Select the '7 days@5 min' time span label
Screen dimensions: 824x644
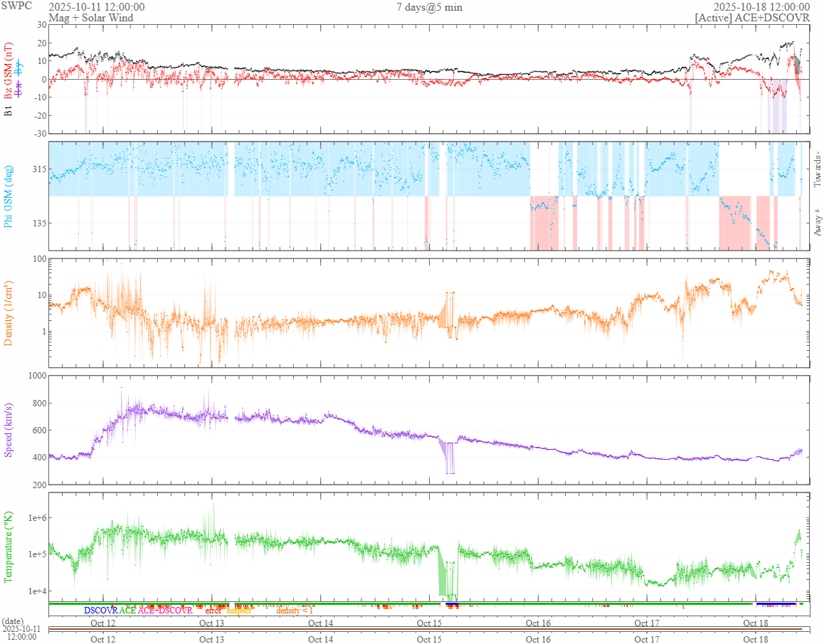tap(429, 7)
